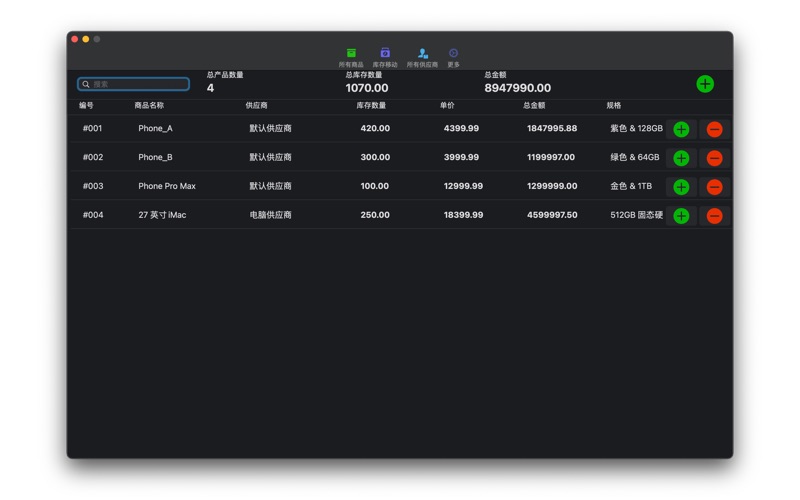Select the row numbered #003

93,186
